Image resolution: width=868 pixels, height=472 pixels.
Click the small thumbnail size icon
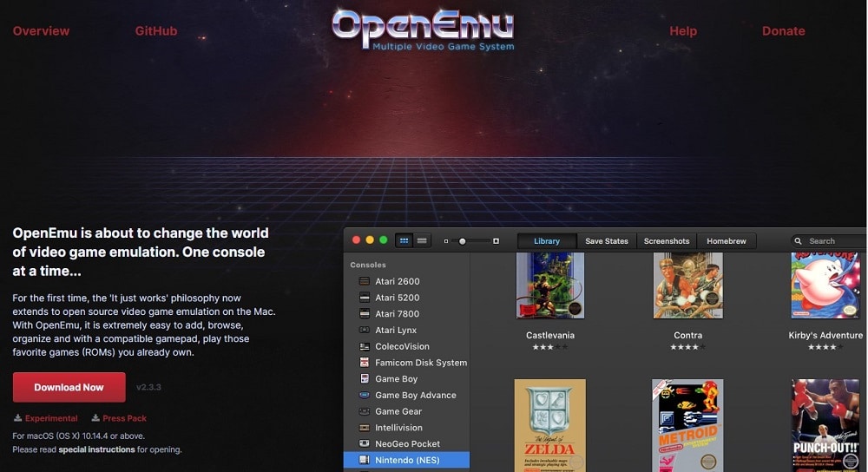tap(446, 241)
